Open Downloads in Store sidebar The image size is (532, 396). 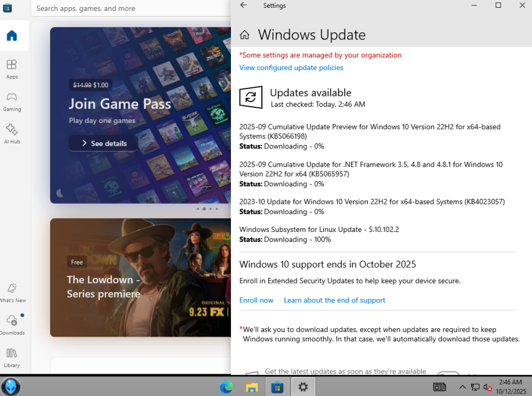click(12, 325)
